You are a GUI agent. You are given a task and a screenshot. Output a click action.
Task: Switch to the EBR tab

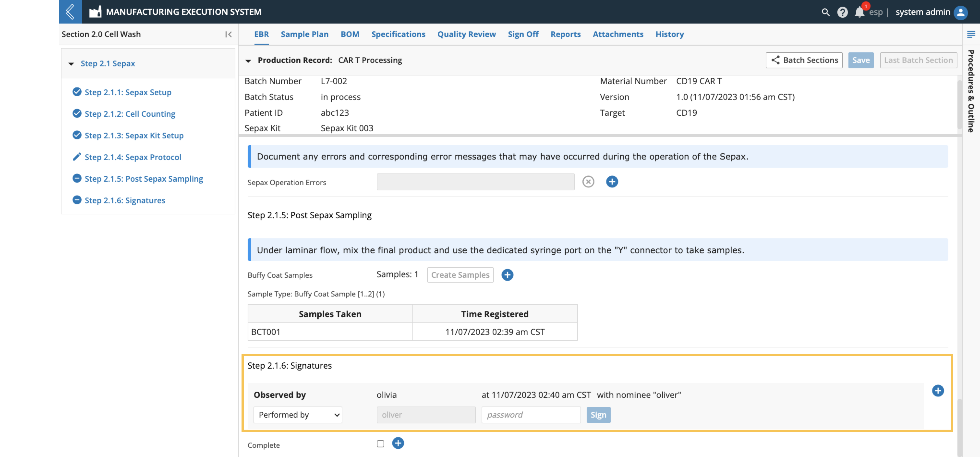coord(261,34)
